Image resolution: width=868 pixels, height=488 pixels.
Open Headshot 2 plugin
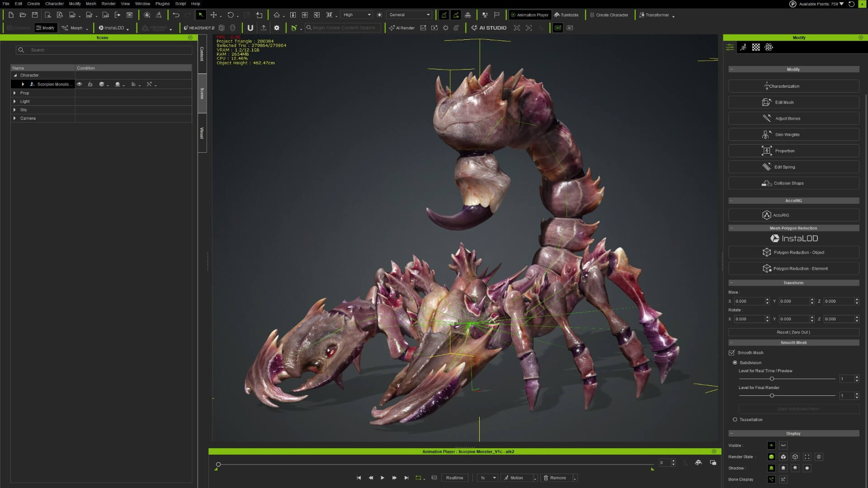[199, 28]
